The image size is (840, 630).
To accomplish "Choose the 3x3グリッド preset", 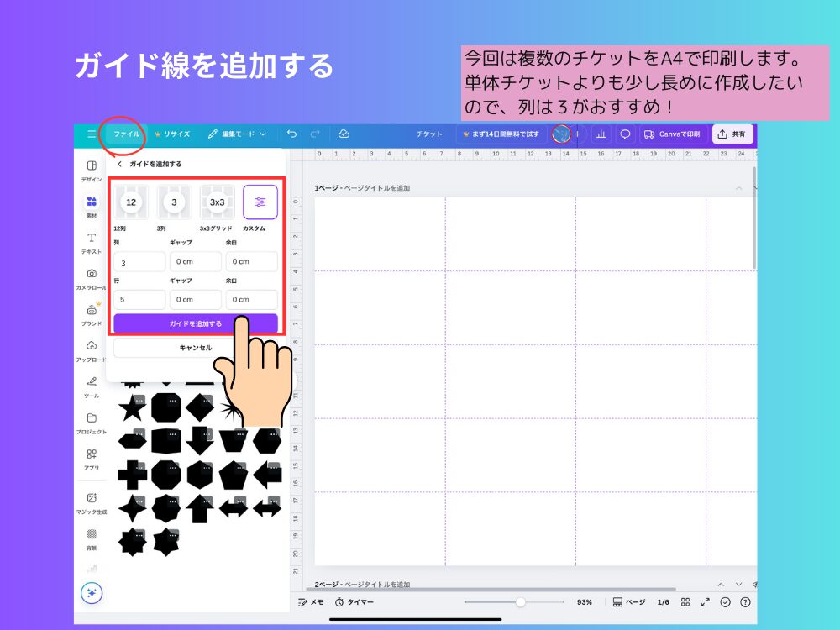I will [218, 202].
